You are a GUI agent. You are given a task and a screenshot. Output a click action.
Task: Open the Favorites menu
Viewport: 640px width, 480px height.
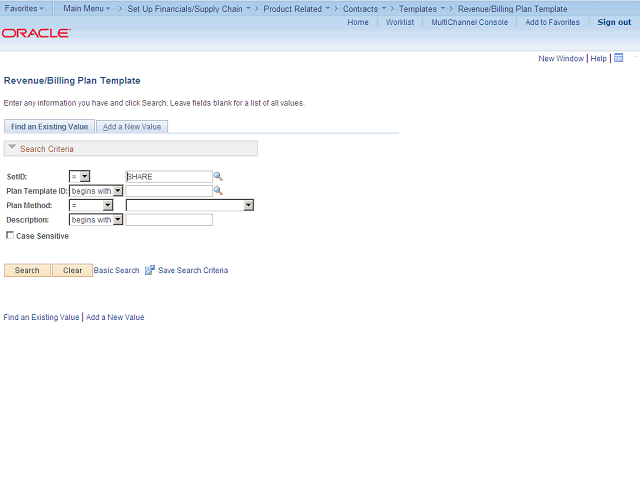point(24,8)
